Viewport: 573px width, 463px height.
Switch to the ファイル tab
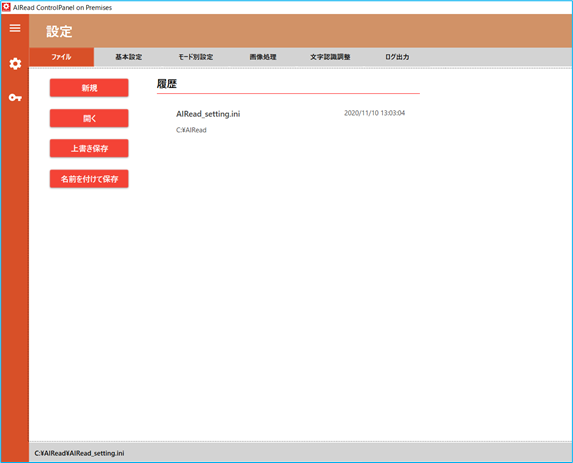coord(61,57)
